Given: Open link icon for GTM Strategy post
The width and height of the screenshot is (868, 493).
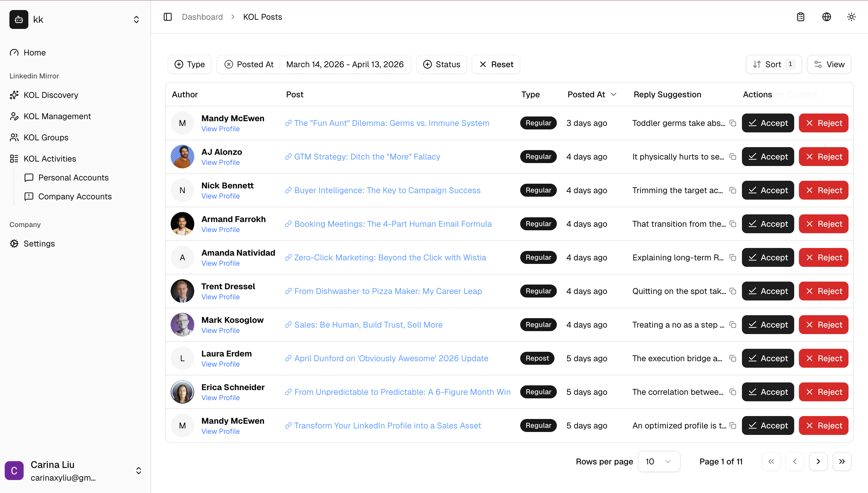Looking at the screenshot, I should click(288, 157).
